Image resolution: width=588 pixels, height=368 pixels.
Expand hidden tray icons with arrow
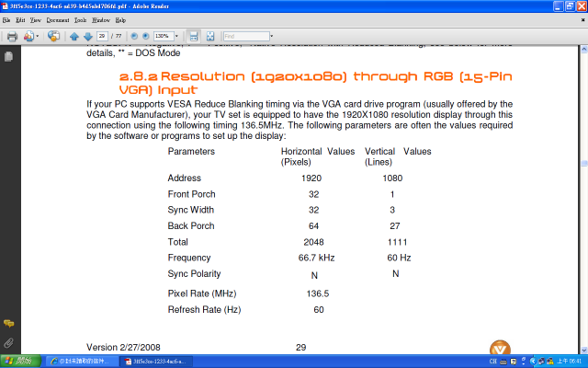pos(533,362)
